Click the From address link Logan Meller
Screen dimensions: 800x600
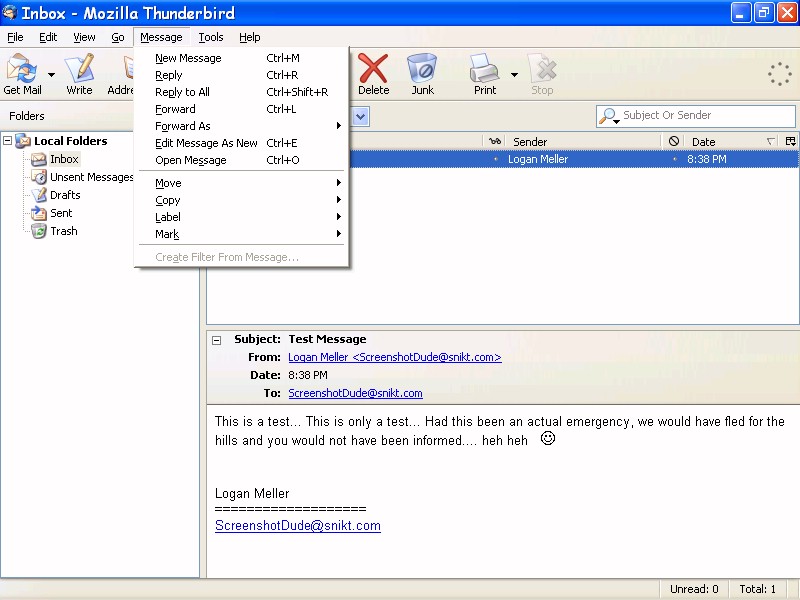tap(395, 357)
